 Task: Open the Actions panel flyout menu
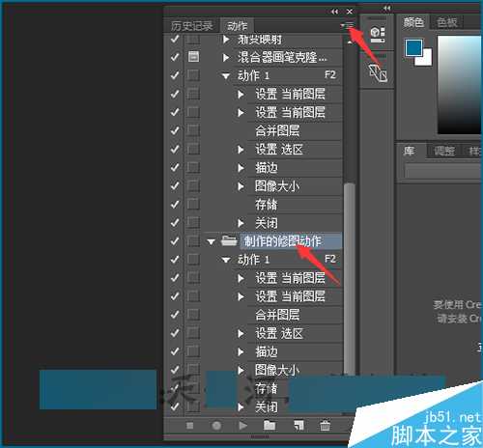[348, 25]
